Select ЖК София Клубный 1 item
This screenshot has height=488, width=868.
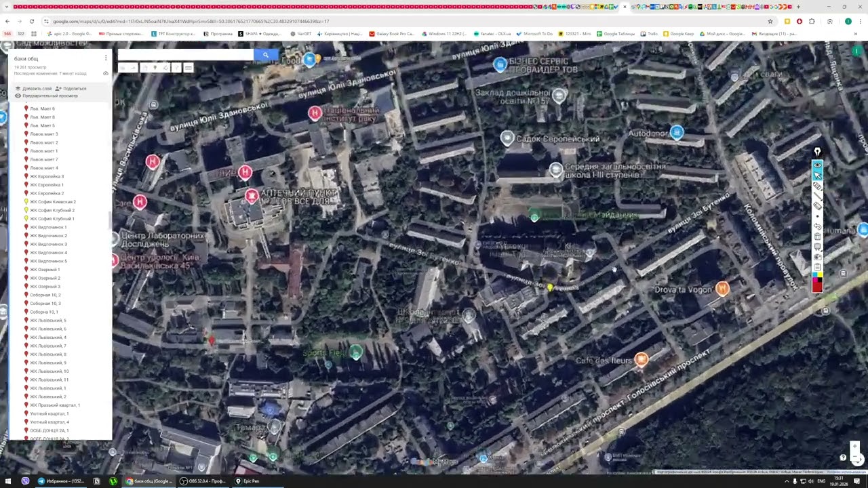click(x=52, y=219)
